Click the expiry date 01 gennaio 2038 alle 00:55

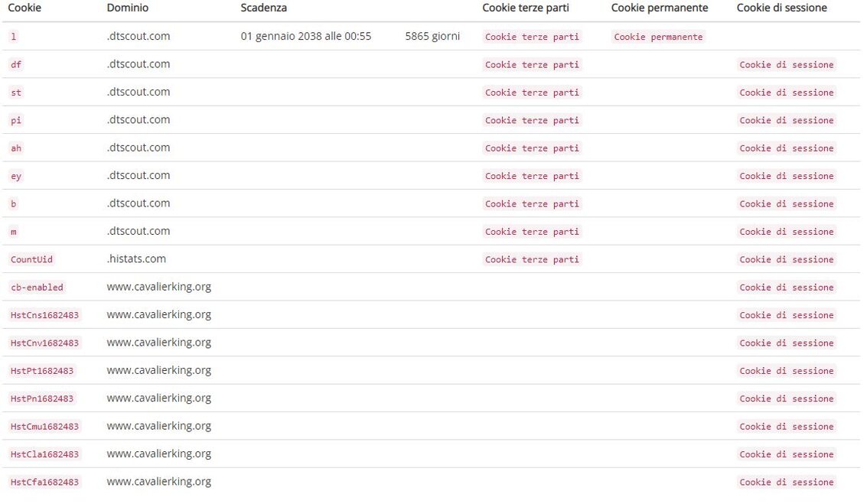tap(306, 37)
